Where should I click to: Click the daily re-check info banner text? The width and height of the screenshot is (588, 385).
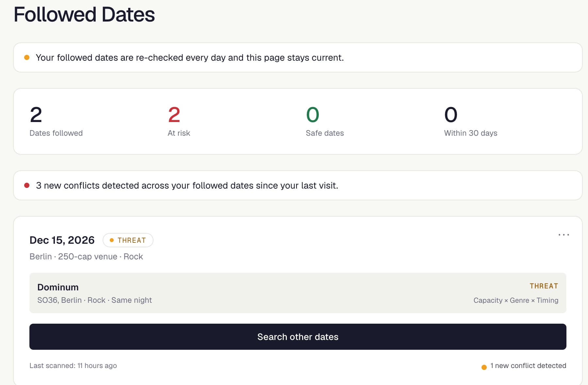pos(190,57)
